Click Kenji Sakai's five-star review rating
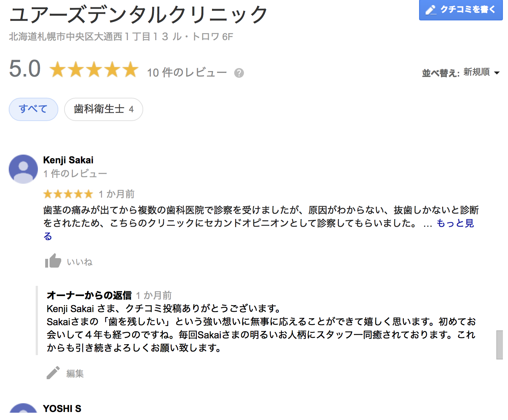 pyautogui.click(x=68, y=194)
